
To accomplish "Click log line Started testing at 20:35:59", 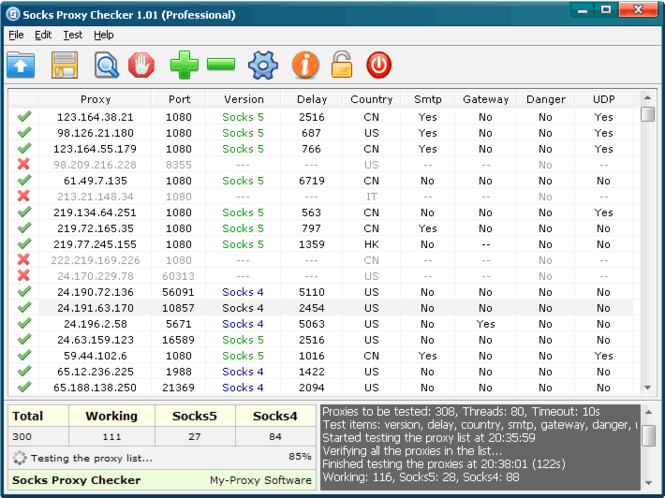I will tap(429, 437).
